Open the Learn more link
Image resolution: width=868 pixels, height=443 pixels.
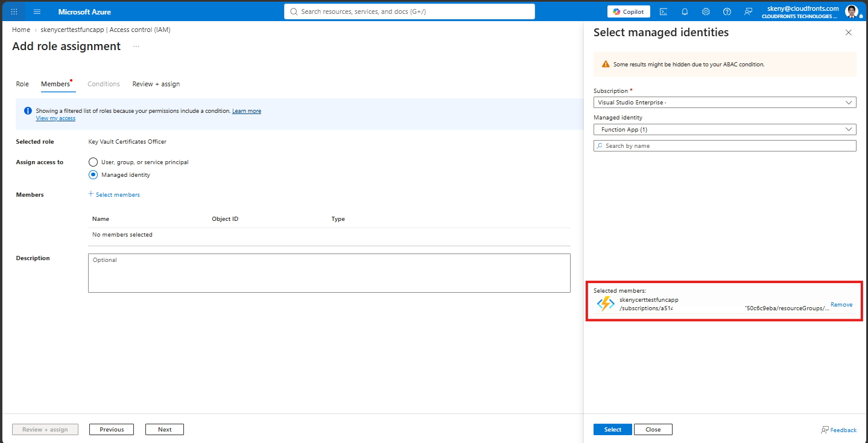(247, 111)
